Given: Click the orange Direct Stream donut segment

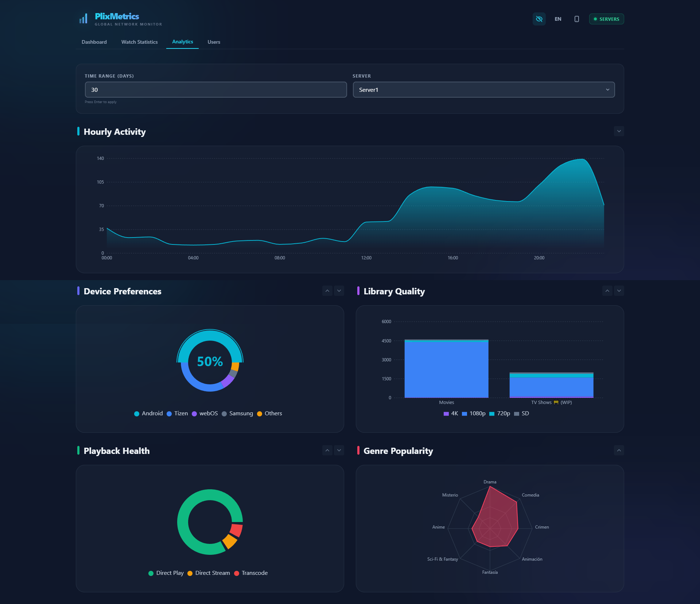Looking at the screenshot, I should (x=230, y=541).
